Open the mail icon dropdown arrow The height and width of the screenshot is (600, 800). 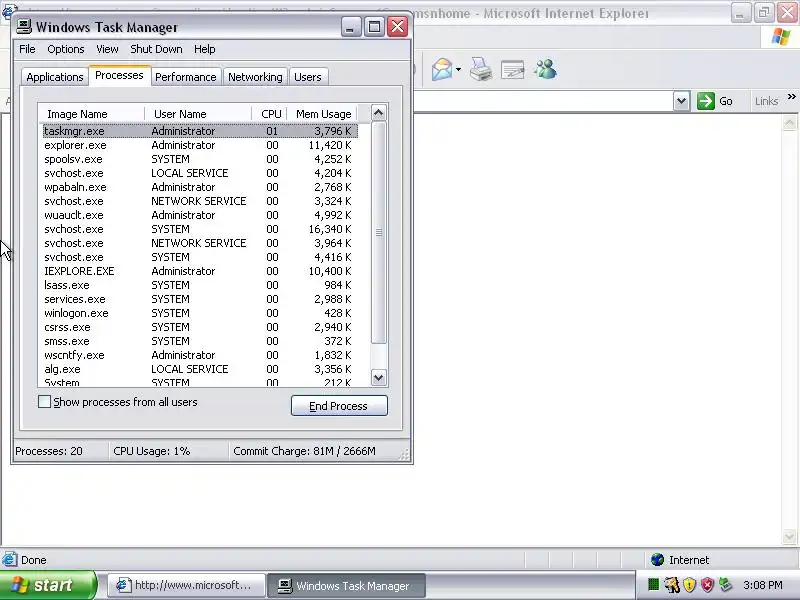coord(458,70)
